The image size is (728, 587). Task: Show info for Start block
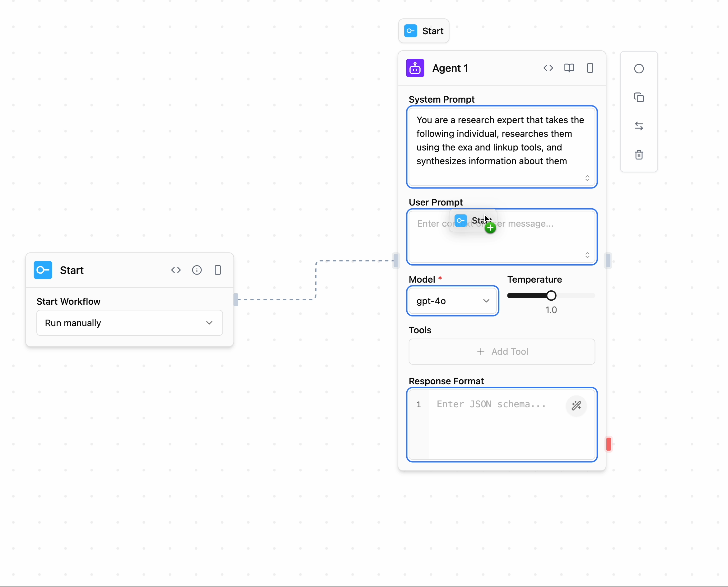(x=197, y=270)
